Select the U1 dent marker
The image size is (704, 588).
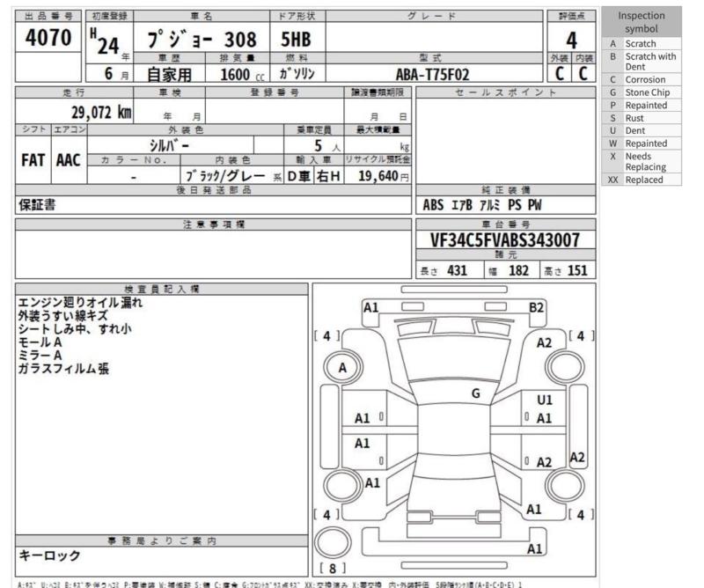tap(545, 400)
